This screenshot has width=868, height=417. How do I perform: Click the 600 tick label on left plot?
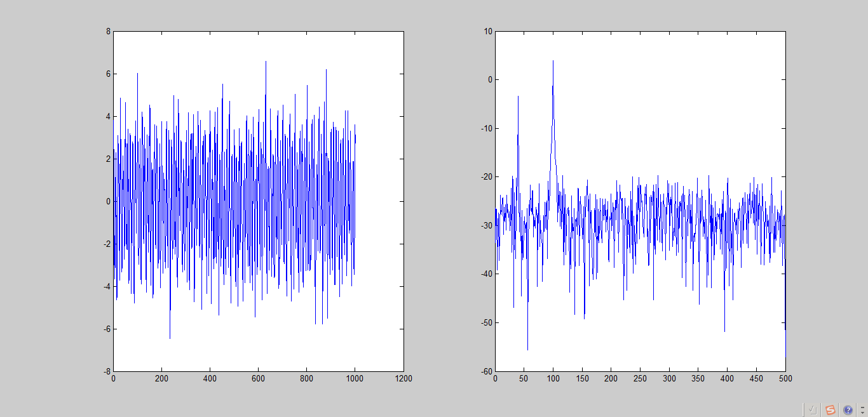coord(258,378)
